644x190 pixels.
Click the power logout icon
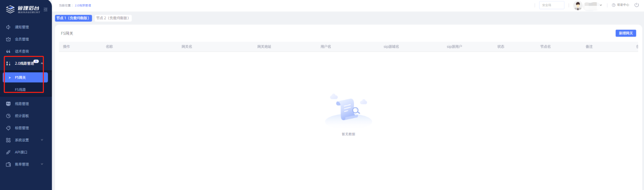point(636,5)
